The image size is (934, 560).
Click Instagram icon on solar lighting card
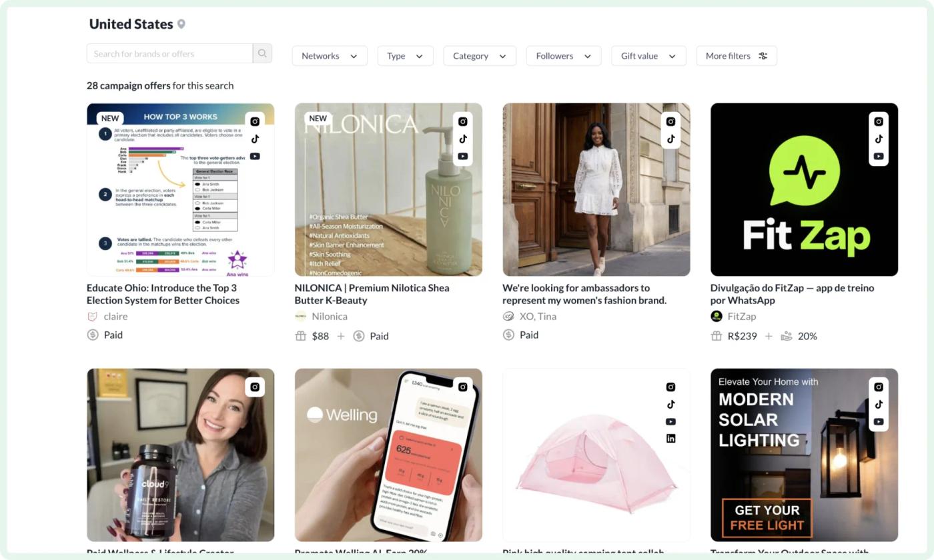[x=879, y=387]
